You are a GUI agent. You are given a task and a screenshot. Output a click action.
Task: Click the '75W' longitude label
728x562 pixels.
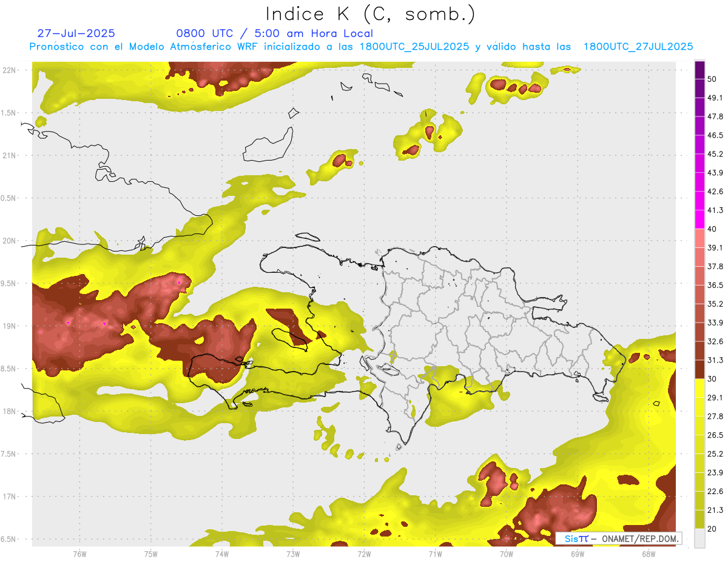tap(151, 554)
